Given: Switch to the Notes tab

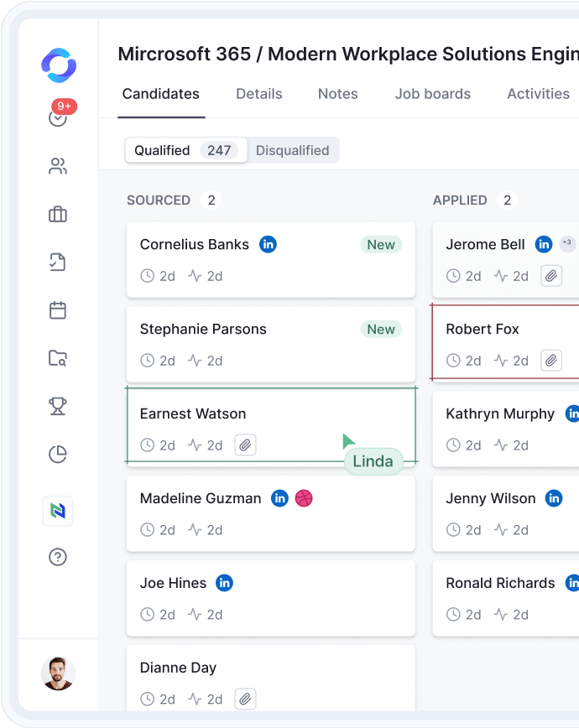Looking at the screenshot, I should tap(338, 94).
